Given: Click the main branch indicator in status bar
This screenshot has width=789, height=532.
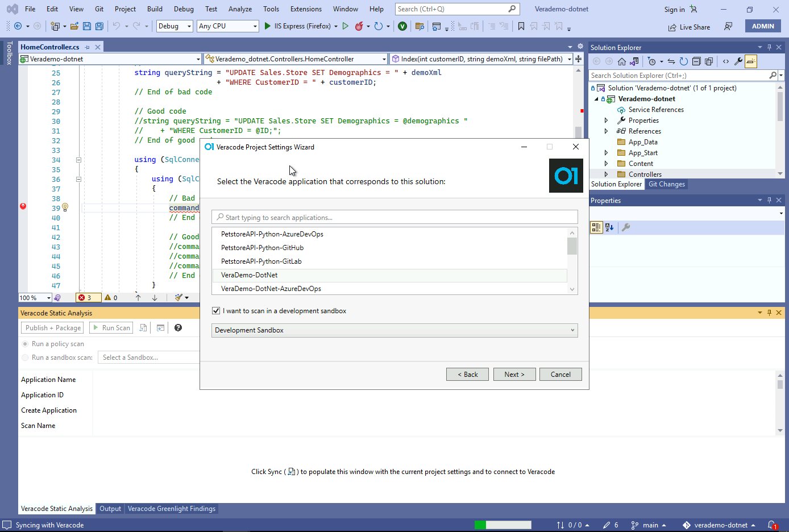Looking at the screenshot, I should click(x=649, y=525).
